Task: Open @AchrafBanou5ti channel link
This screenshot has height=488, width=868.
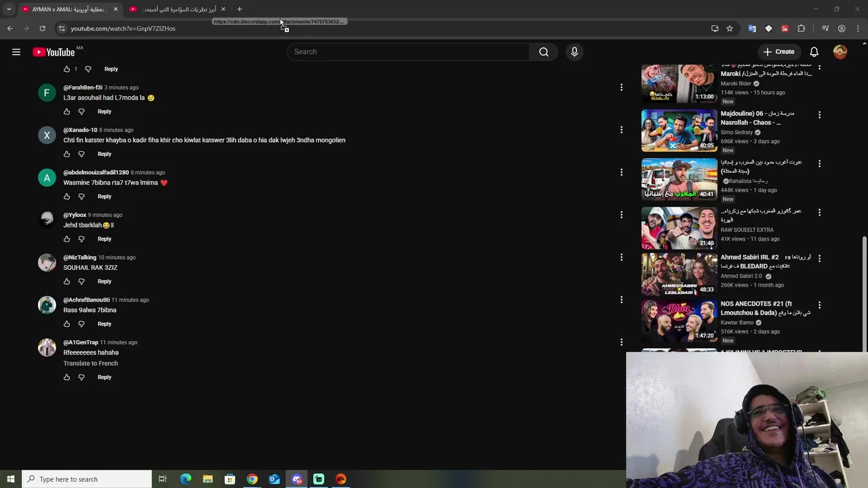Action: point(86,300)
